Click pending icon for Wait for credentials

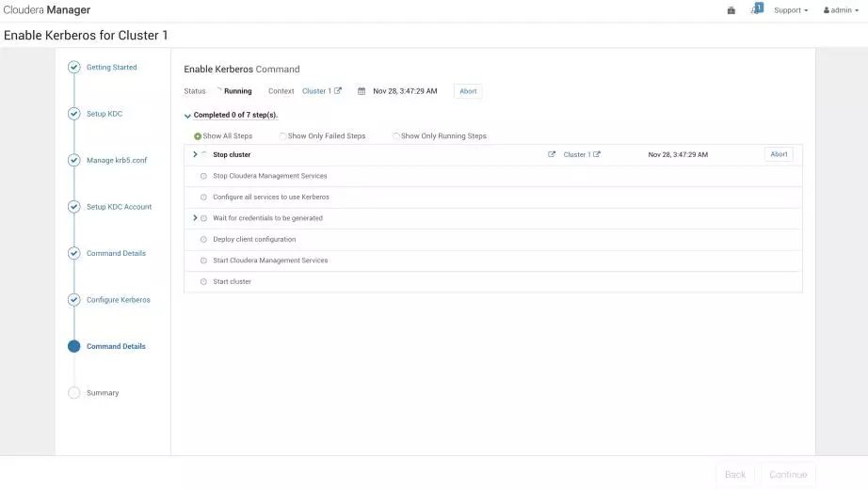[x=203, y=218]
